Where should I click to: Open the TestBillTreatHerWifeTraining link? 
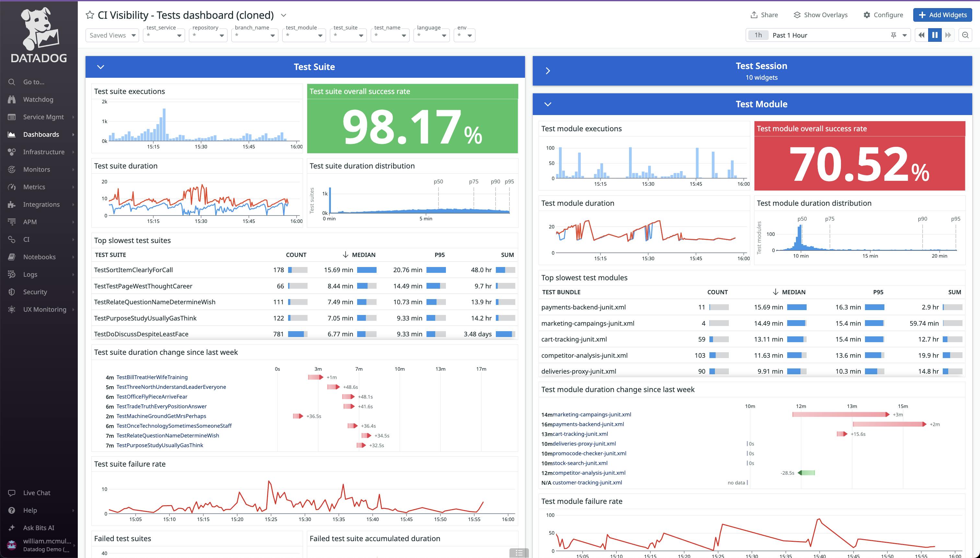coord(152,377)
